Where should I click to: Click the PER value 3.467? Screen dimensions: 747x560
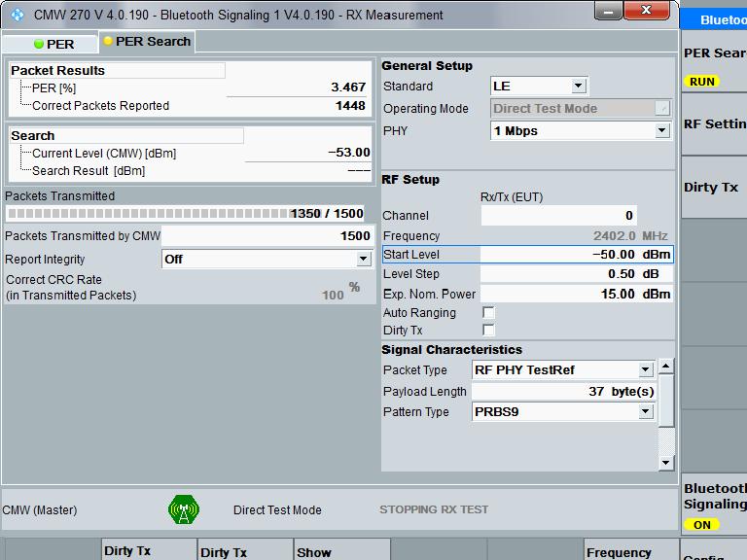click(348, 87)
